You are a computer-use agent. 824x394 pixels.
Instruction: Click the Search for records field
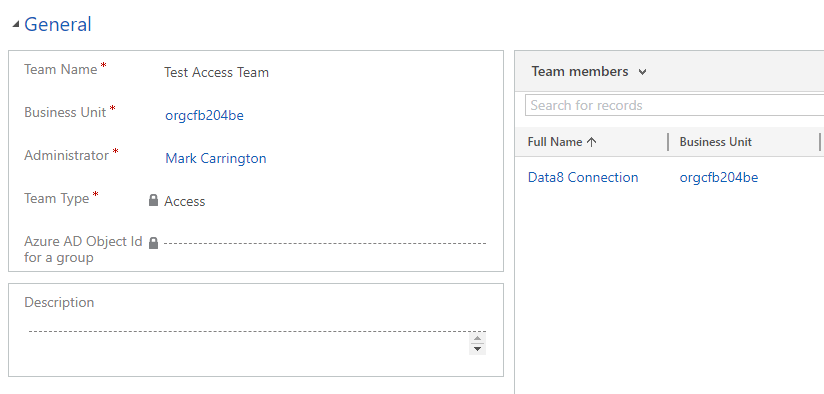[x=675, y=105]
